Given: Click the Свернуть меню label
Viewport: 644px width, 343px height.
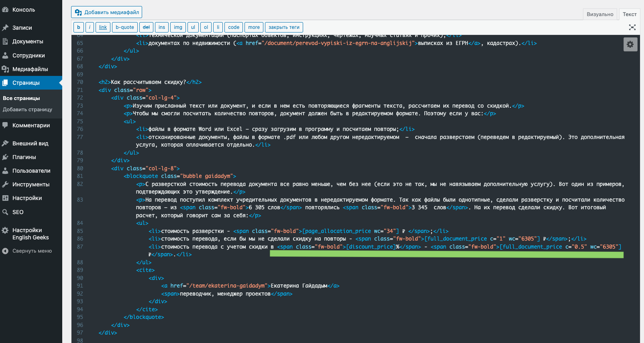Looking at the screenshot, I should coord(32,251).
